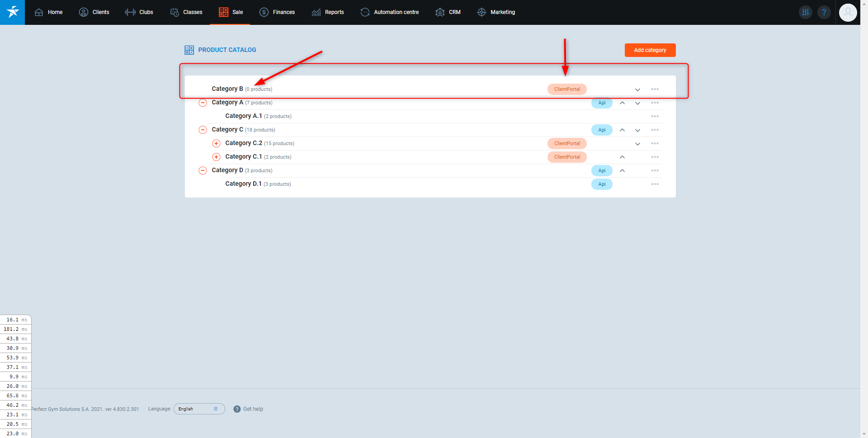Click the Get help link
Image resolution: width=868 pixels, height=438 pixels.
[x=248, y=409]
